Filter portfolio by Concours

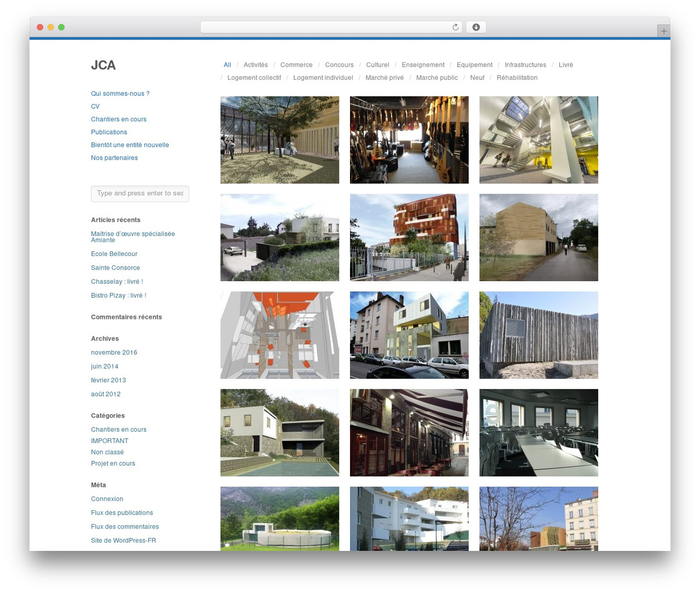click(339, 65)
